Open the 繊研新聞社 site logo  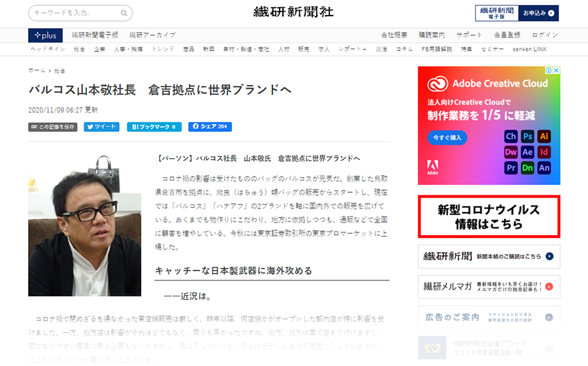point(293,12)
